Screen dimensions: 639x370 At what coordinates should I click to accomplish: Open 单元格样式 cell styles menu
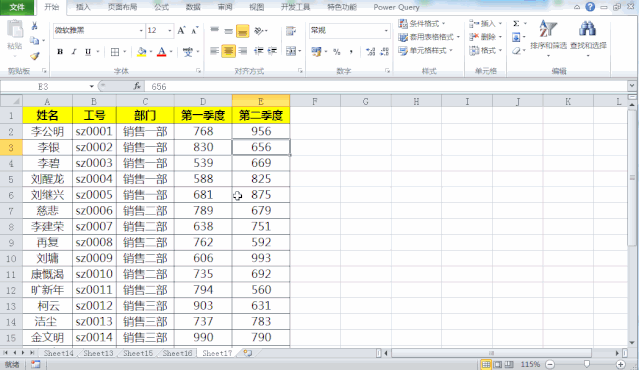(x=425, y=51)
